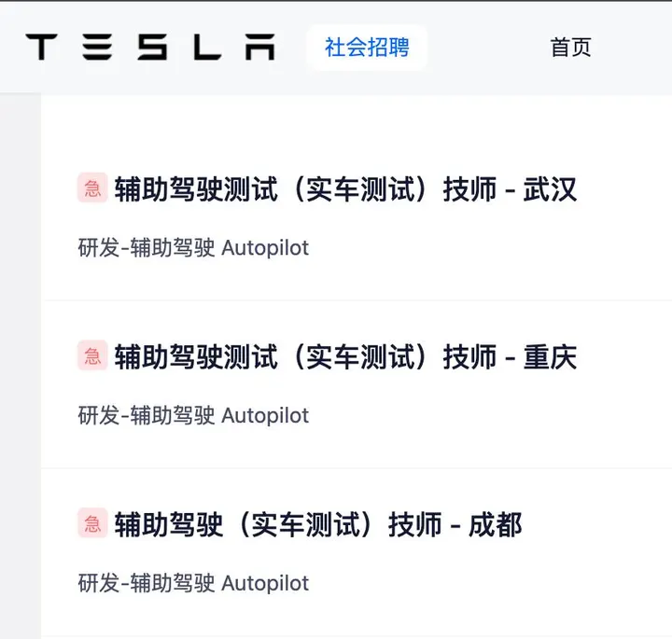Go to the 首页 menu item

[x=571, y=48]
